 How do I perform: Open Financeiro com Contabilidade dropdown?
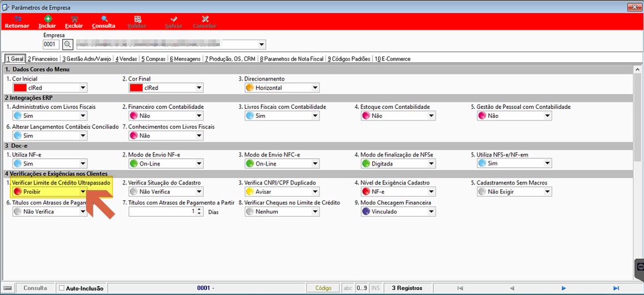point(199,116)
